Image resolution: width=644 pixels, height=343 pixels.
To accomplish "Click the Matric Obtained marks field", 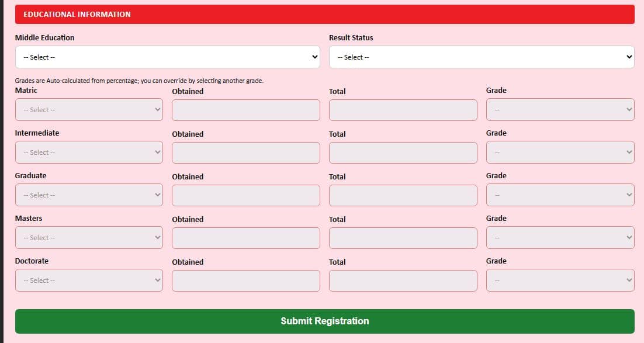I will [x=246, y=110].
